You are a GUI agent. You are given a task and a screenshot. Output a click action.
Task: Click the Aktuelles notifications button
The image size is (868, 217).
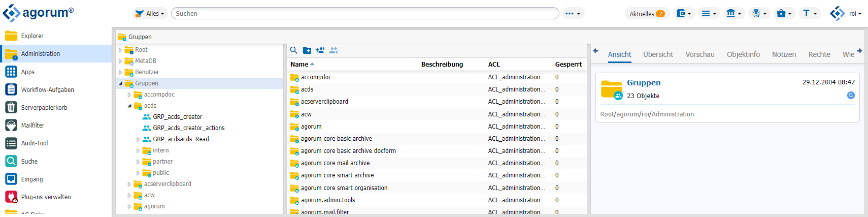647,14
